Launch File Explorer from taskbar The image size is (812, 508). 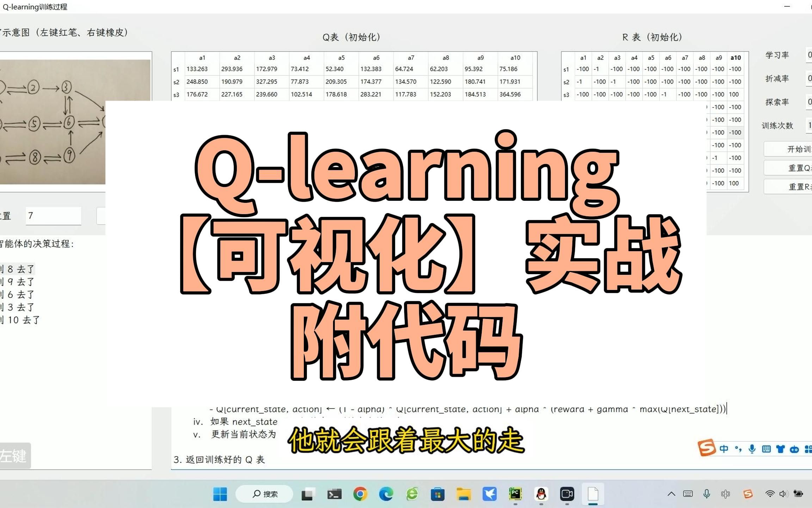coord(463,494)
